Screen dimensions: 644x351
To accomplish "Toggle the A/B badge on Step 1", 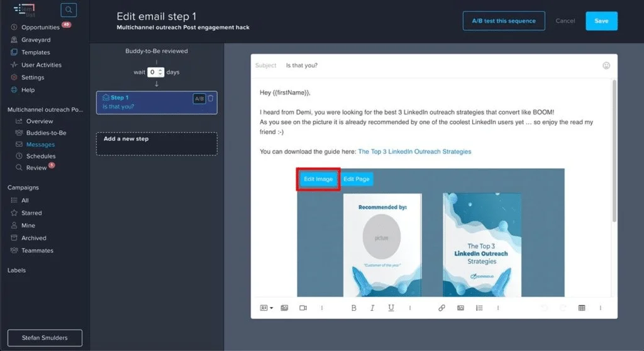I will 199,99.
